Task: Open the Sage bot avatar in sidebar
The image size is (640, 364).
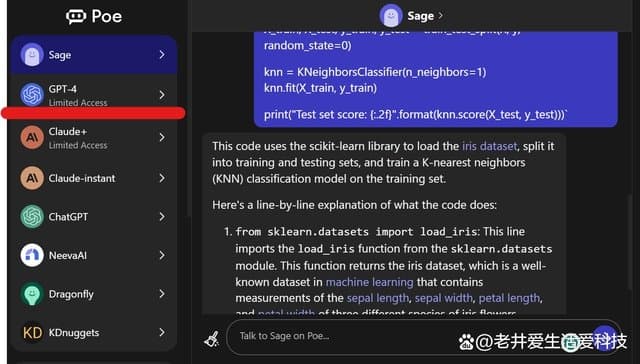Action: click(x=32, y=55)
